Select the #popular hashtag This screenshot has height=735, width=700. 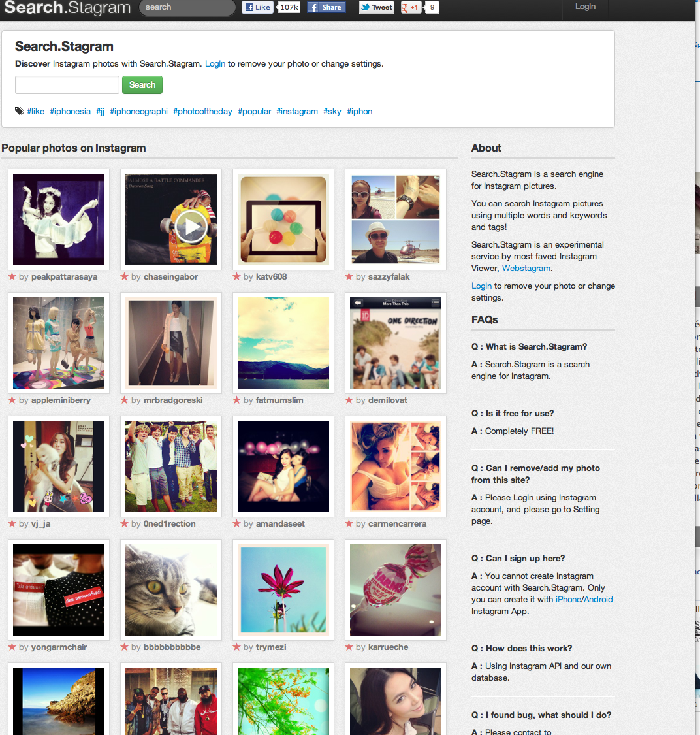pyautogui.click(x=255, y=112)
